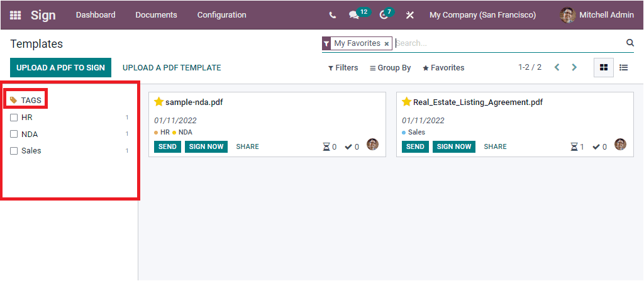Image resolution: width=644 pixels, height=281 pixels.
Task: Click SIGN NOW on Real_Estate_Listing_Agreement.pdf
Action: 454,146
